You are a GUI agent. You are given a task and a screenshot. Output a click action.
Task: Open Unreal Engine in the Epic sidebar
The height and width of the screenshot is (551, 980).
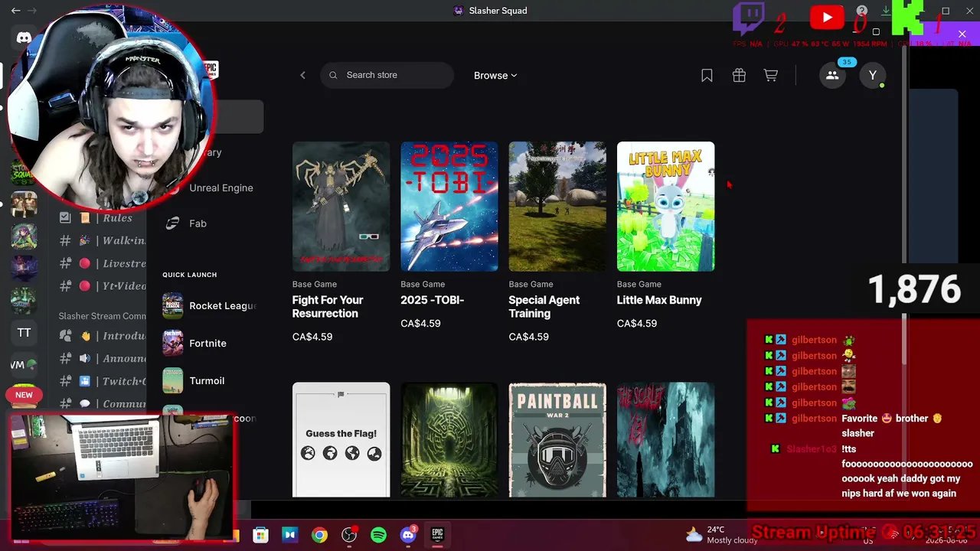click(x=221, y=187)
